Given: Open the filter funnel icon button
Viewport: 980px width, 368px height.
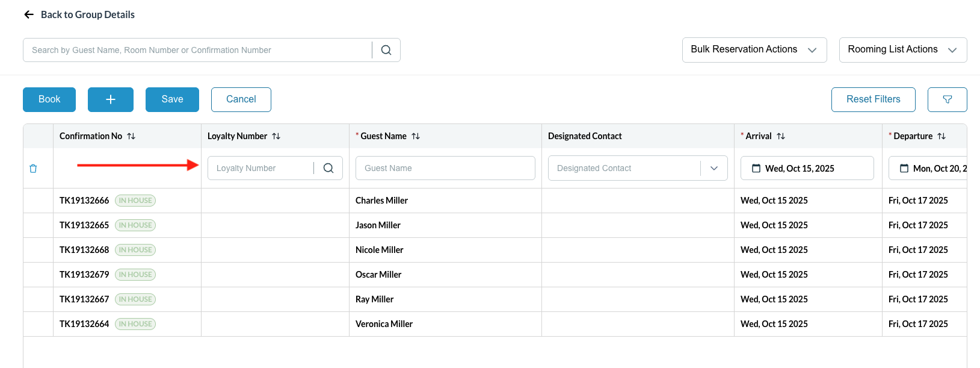Looking at the screenshot, I should pos(947,99).
